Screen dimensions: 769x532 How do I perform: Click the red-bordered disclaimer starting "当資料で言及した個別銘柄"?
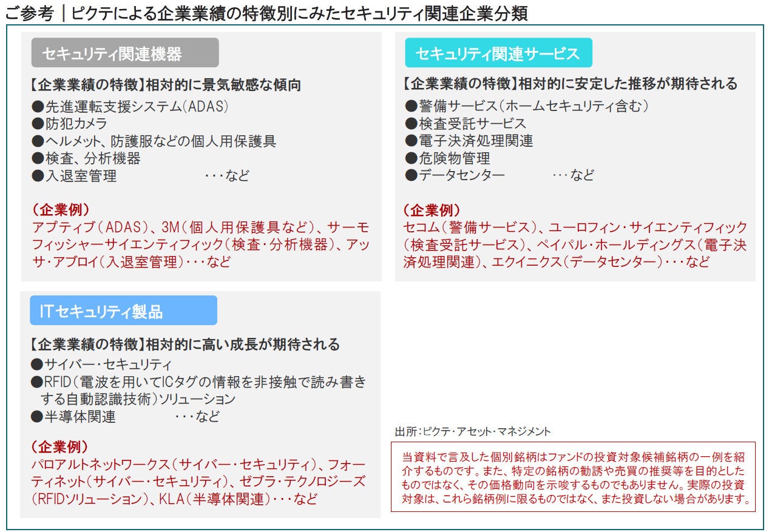pos(573,477)
